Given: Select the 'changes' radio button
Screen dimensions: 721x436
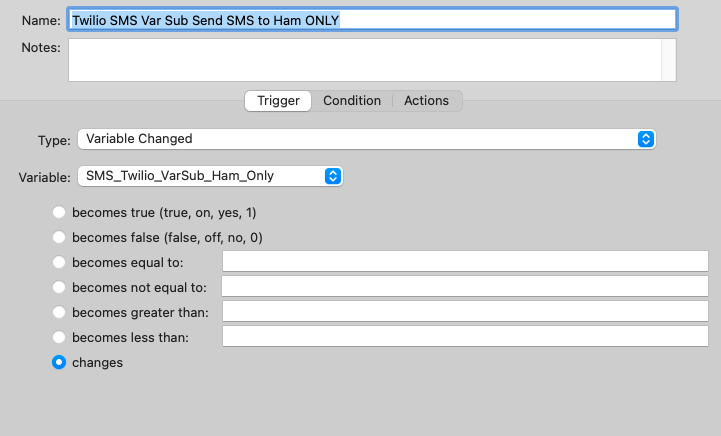Looking at the screenshot, I should 59,362.
